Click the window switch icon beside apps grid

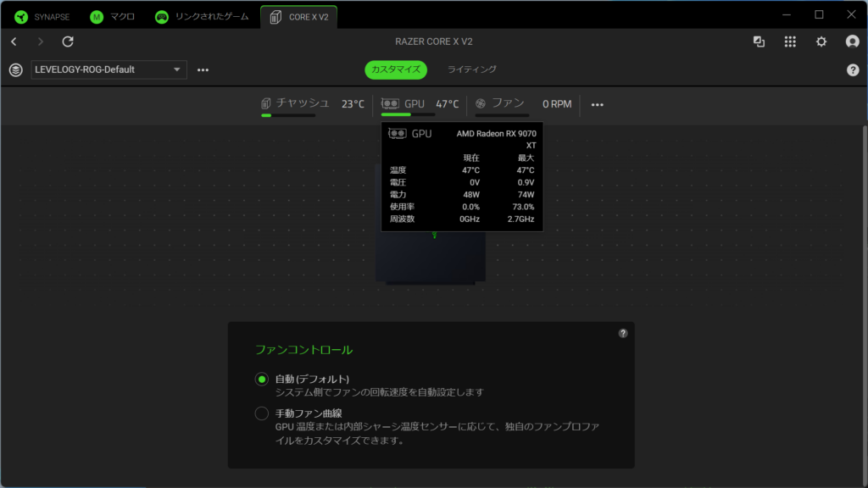pos(759,42)
